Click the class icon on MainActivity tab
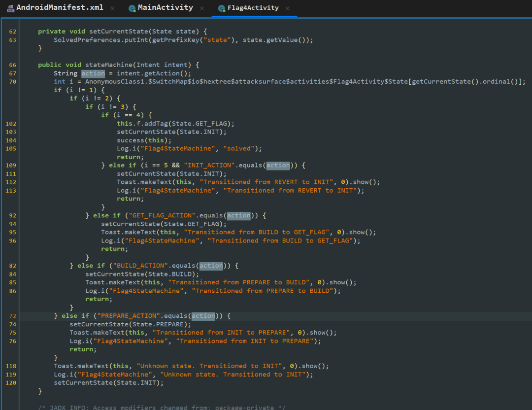This screenshot has height=410, width=532. 132,8
